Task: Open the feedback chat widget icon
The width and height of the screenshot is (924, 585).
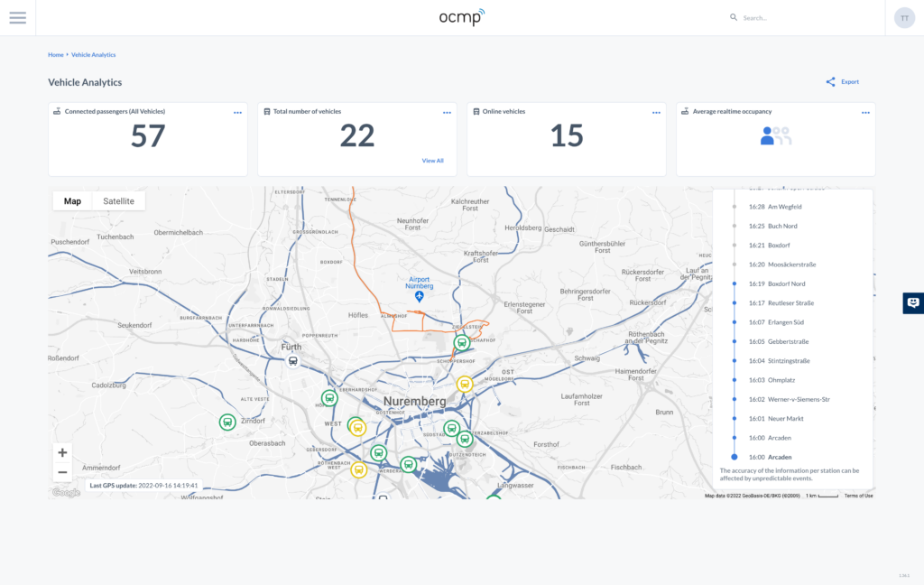Action: pyautogui.click(x=913, y=303)
